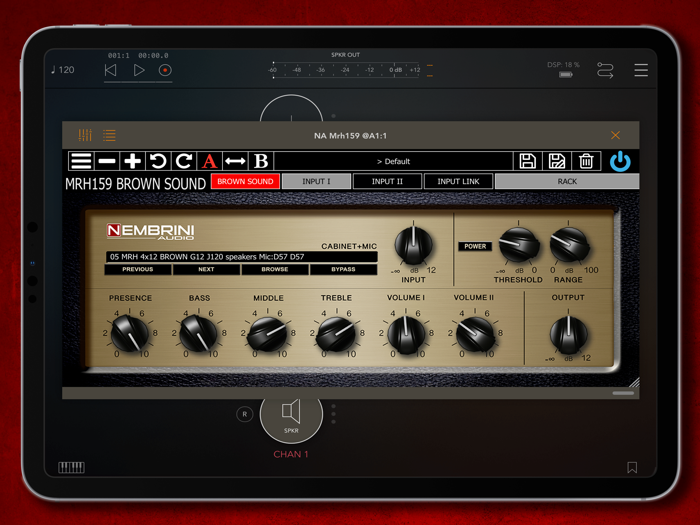Save the current preset
Screen dimensions: 700x525
tap(528, 161)
